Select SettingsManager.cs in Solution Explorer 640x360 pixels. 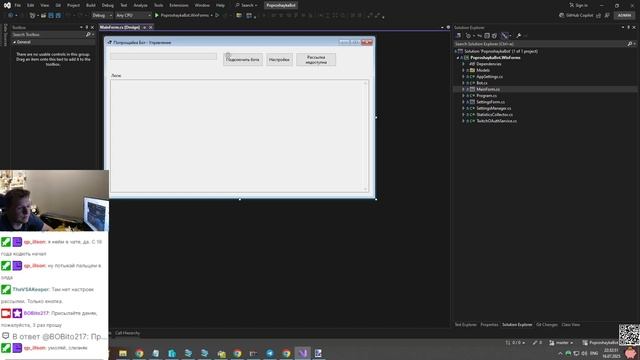pyautogui.click(x=493, y=108)
